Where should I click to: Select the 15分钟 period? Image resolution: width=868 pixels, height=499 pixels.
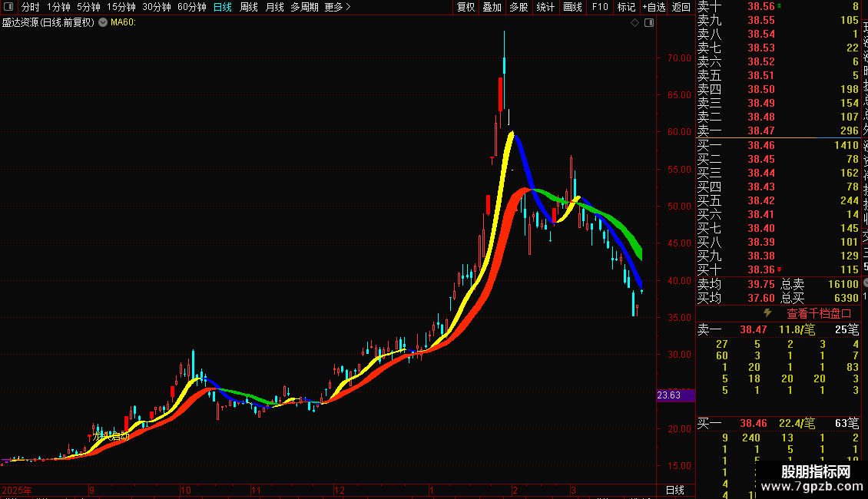click(x=121, y=7)
